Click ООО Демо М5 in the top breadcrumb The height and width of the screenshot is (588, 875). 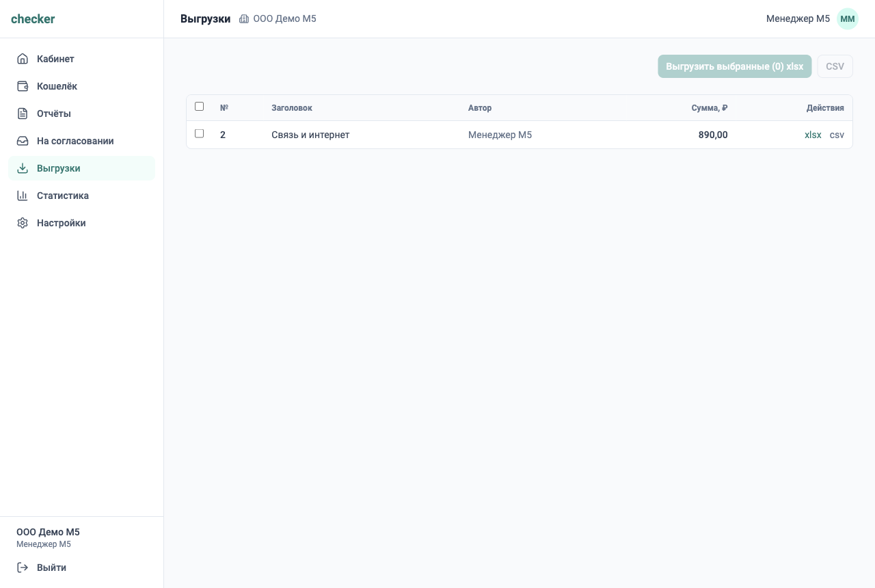(x=284, y=19)
